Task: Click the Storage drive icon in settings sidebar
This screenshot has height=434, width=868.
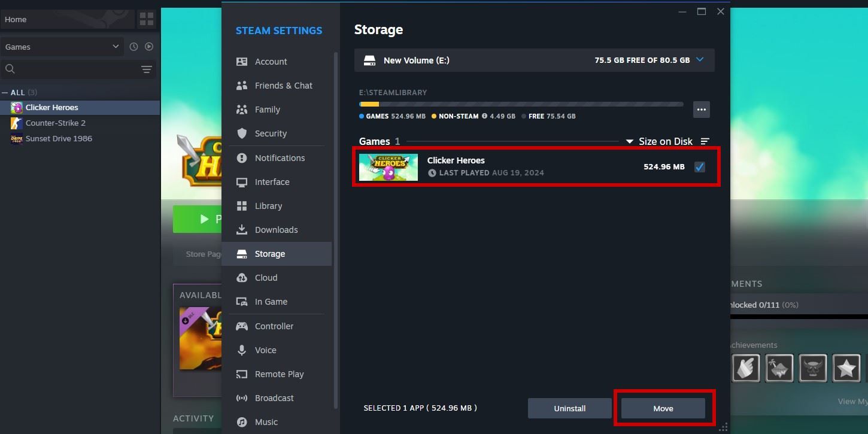Action: 242,254
